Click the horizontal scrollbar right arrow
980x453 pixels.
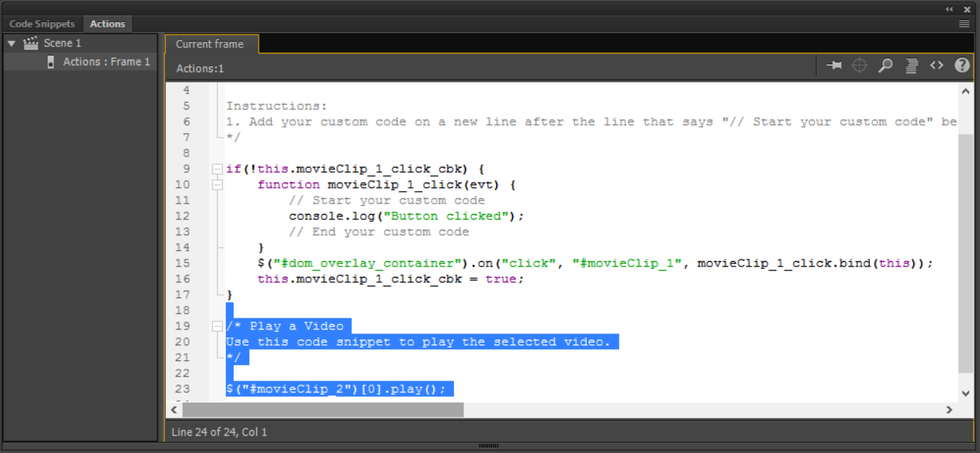pyautogui.click(x=950, y=410)
